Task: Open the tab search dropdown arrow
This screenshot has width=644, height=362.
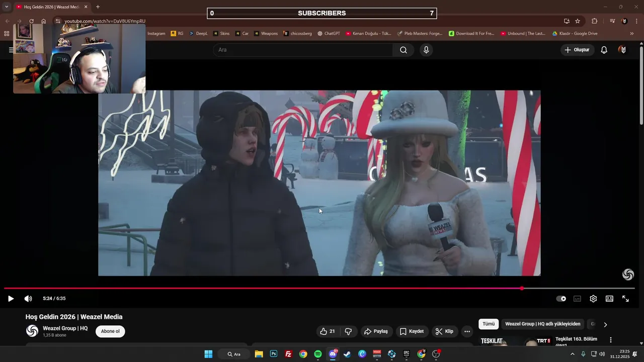Action: (7, 7)
